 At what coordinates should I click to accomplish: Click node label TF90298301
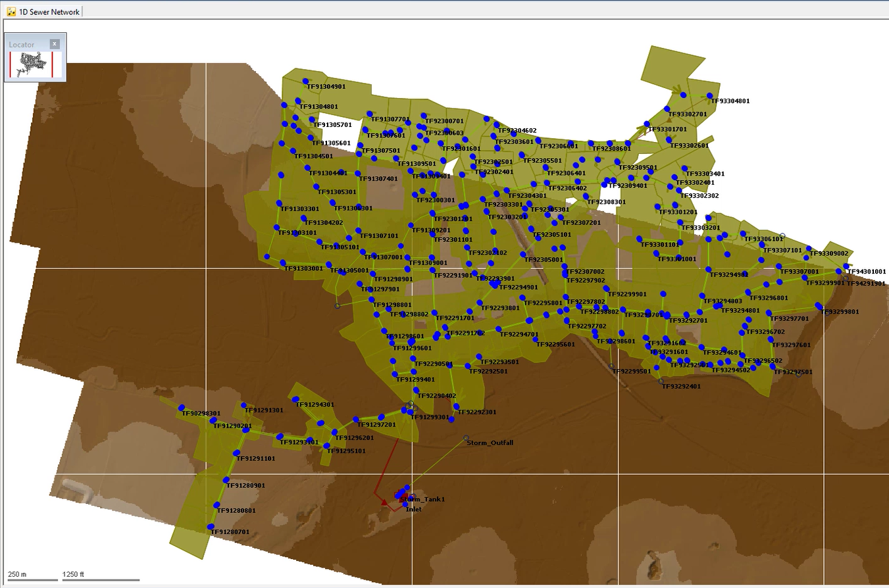[201, 414]
